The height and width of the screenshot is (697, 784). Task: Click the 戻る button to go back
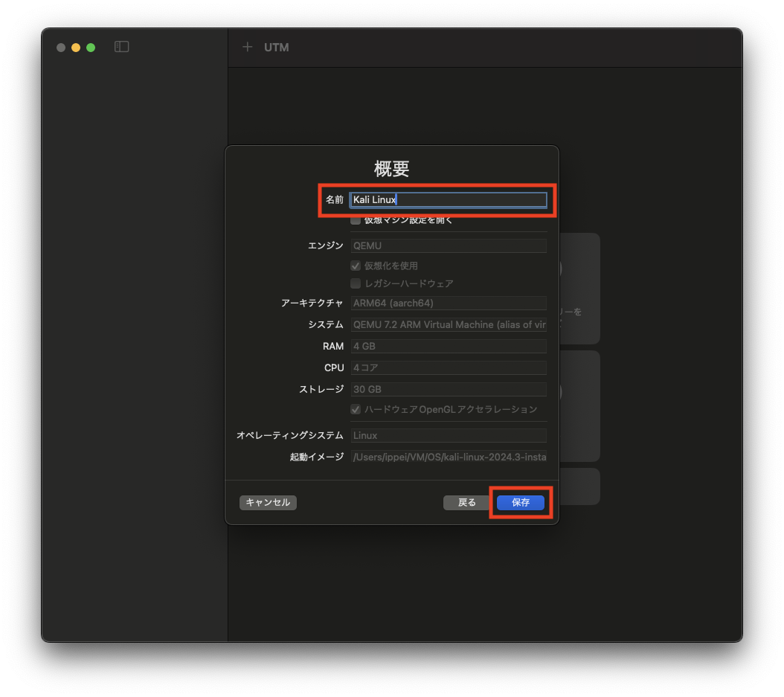pos(467,502)
